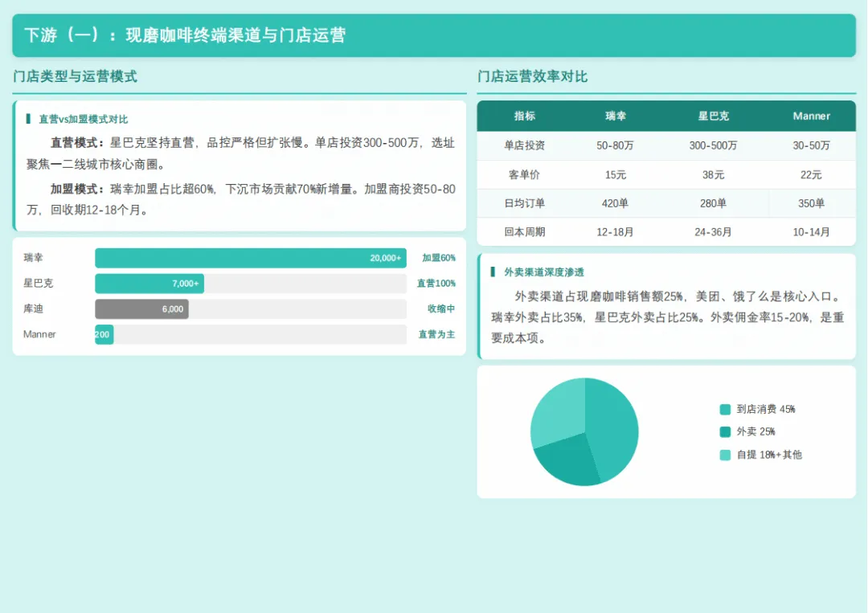Click the 星巴克 bar showing 7,000+
This screenshot has height=613, width=868.
[149, 284]
